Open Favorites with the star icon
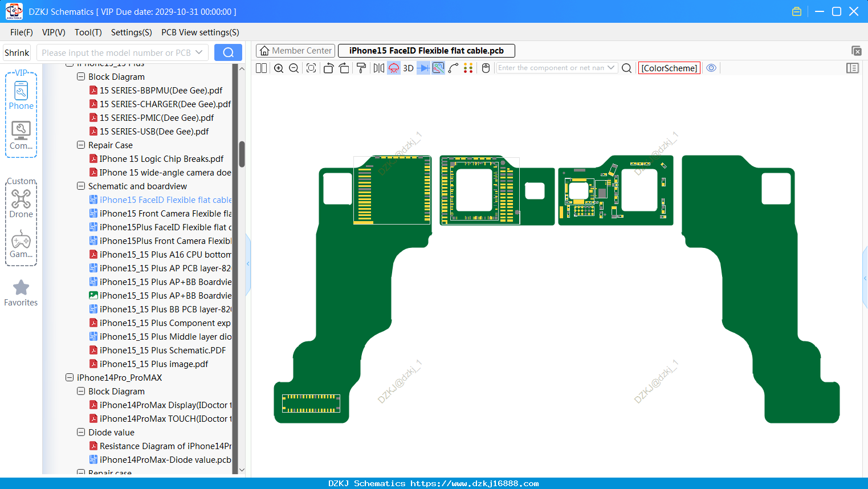Screen dimensions: 868x489 [21, 293]
